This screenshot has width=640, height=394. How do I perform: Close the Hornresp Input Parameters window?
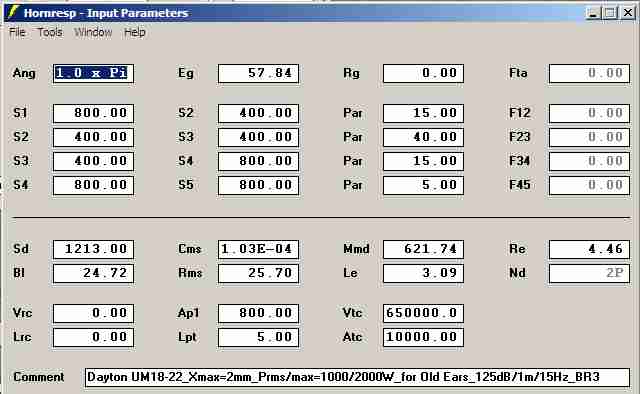[x=628, y=13]
